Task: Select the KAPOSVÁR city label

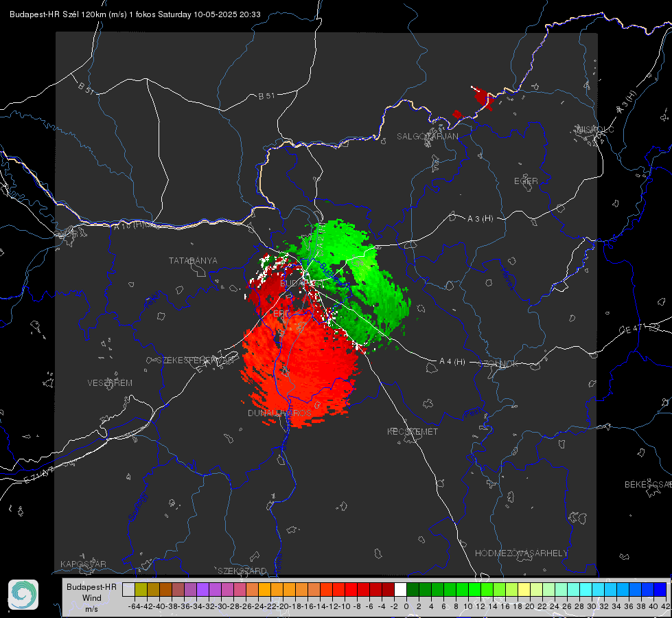Action: point(83,564)
